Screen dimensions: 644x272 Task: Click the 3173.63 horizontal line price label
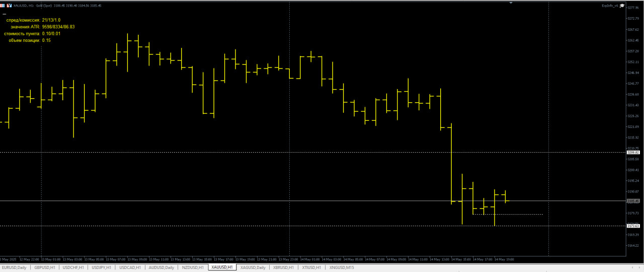(633, 226)
